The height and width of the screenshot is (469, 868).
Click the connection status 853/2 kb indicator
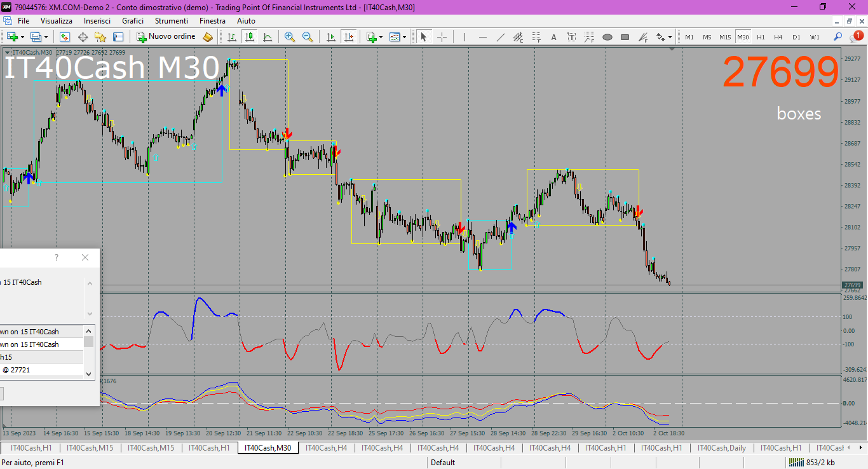click(812, 463)
